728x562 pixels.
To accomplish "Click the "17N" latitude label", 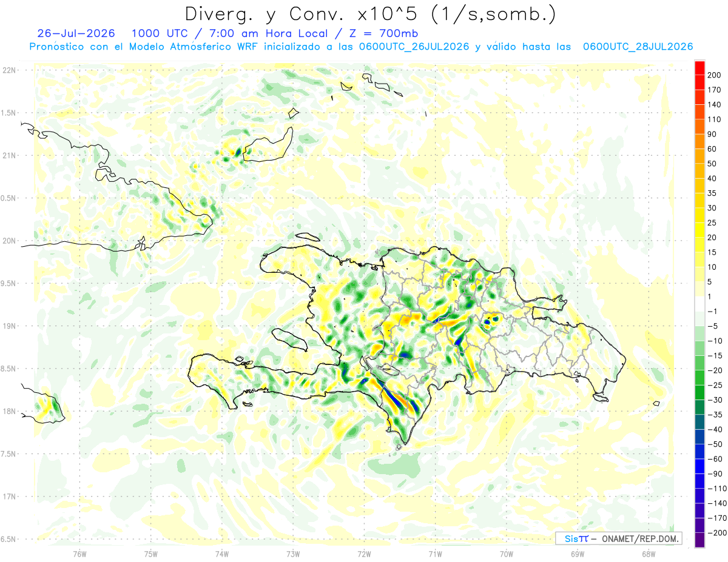I will click(x=8, y=497).
